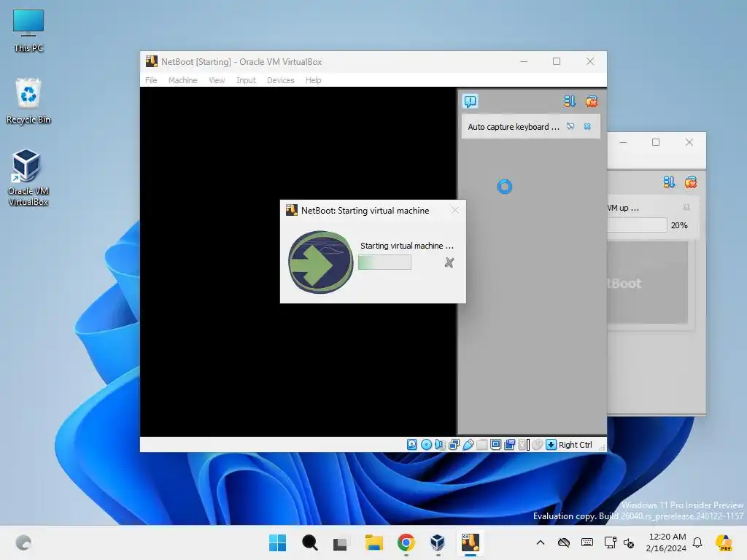Click the forbid icon on Auto capture keyboard notification
The image size is (747, 560).
(570, 126)
